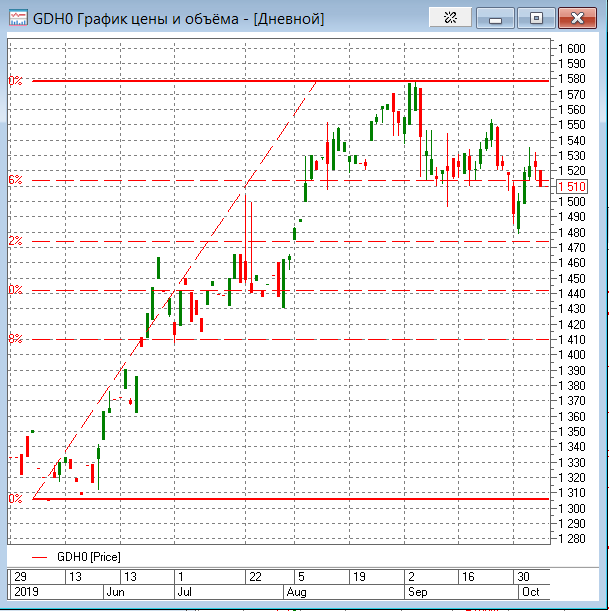Select the GDH0 [Price] legend entry
This screenshot has width=609, height=611.
(88, 555)
